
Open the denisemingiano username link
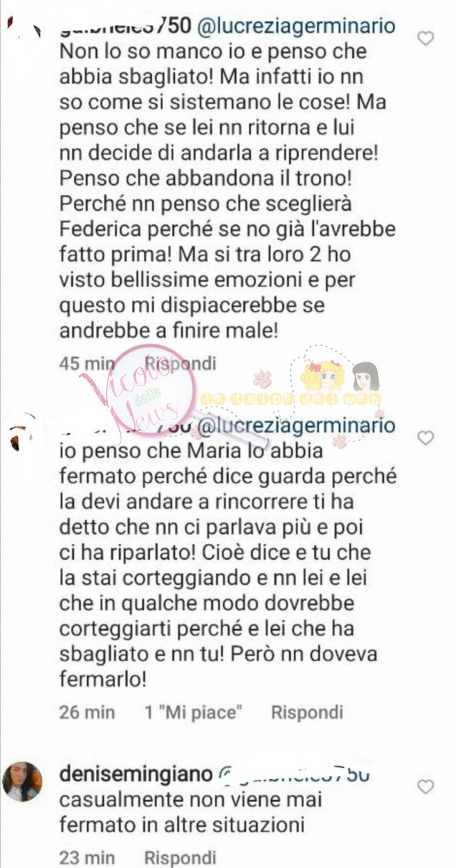133,774
